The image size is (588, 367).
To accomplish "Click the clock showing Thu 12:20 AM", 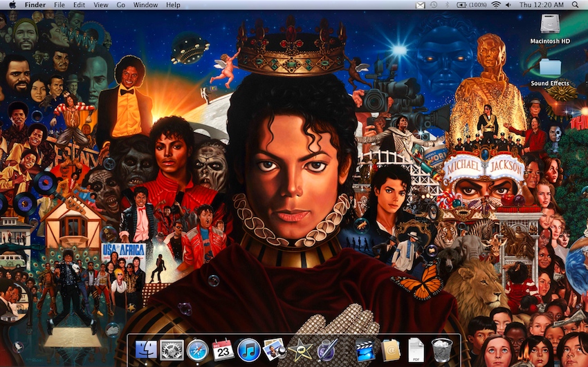I will (x=541, y=5).
